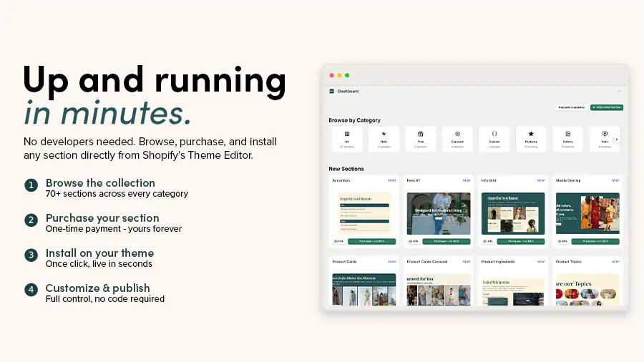Click "70+ sections across every category" text
644x362 pixels.
[117, 194]
